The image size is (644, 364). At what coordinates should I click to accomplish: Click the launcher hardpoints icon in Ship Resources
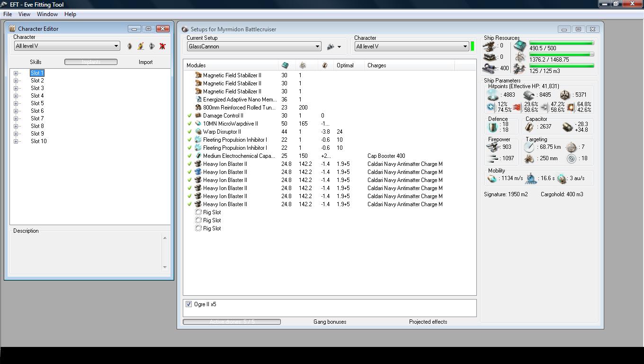pos(490,57)
